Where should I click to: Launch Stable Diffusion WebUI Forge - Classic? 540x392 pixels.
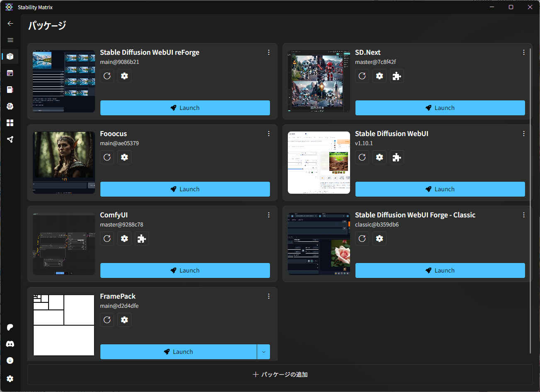pyautogui.click(x=440, y=270)
